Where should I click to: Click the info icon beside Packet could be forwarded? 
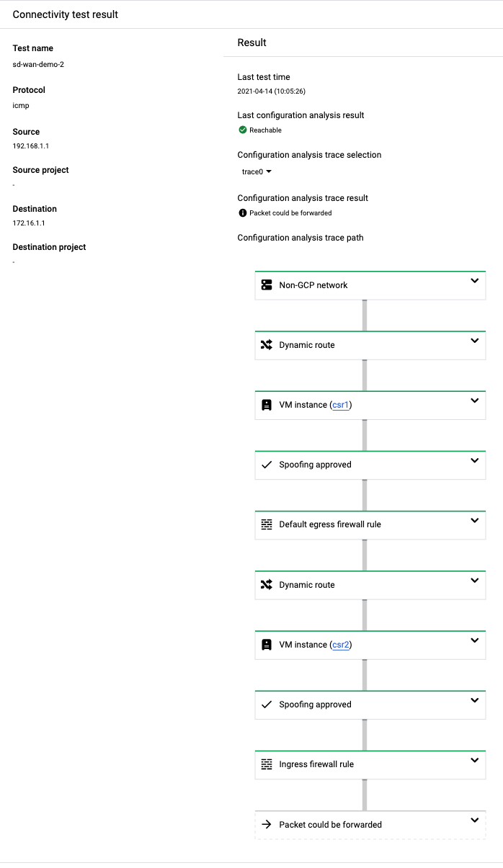click(x=243, y=213)
